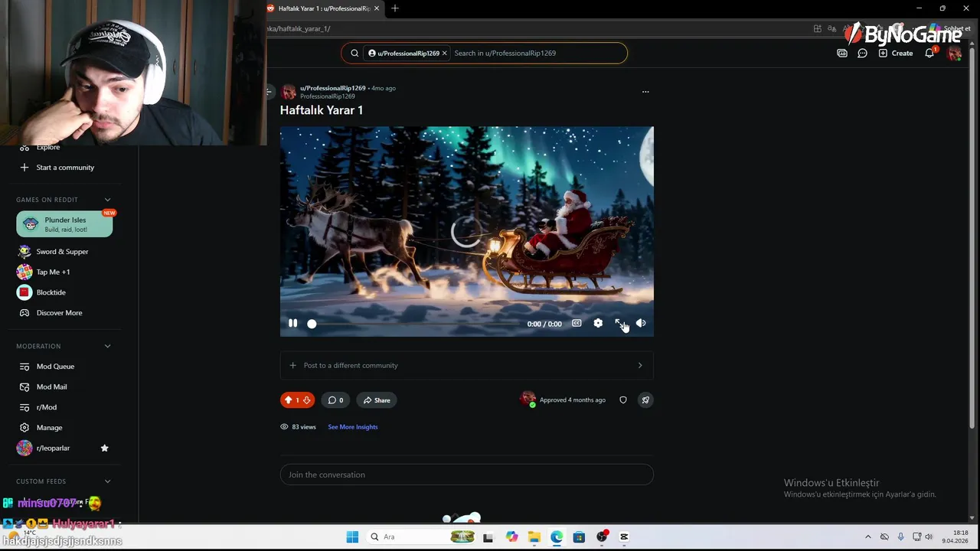980x551 pixels.
Task: Enter fullscreen on the video player
Action: (x=619, y=324)
